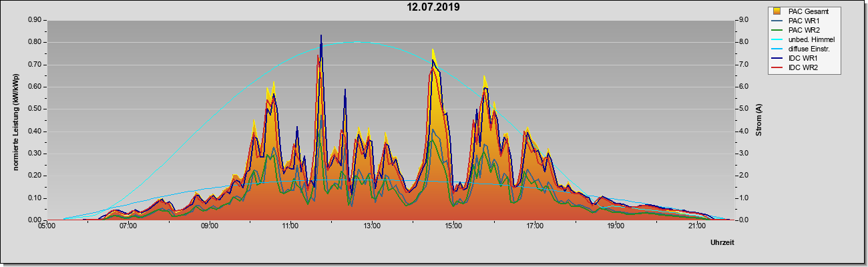Click the Strom (A) axis title
The image size is (868, 267).
759,120
